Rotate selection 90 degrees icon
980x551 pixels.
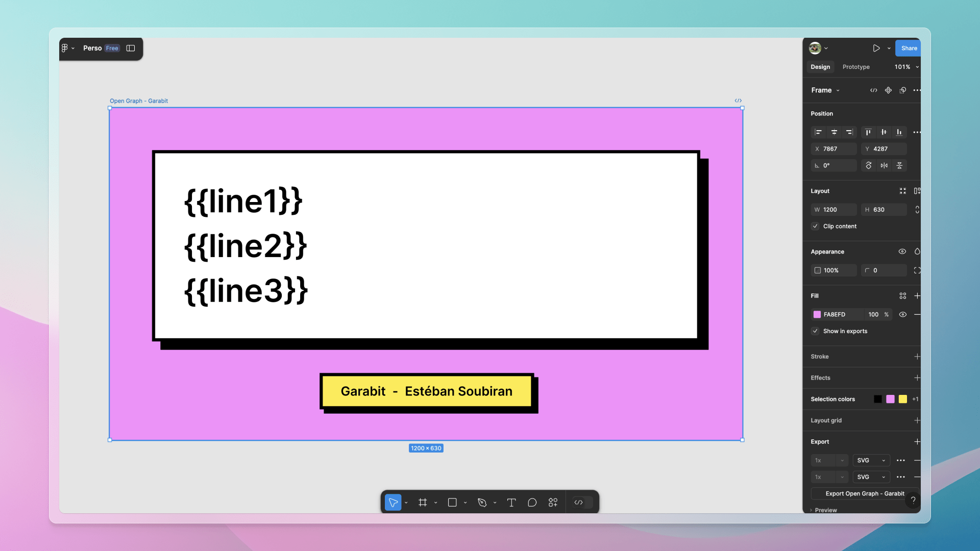(x=868, y=165)
